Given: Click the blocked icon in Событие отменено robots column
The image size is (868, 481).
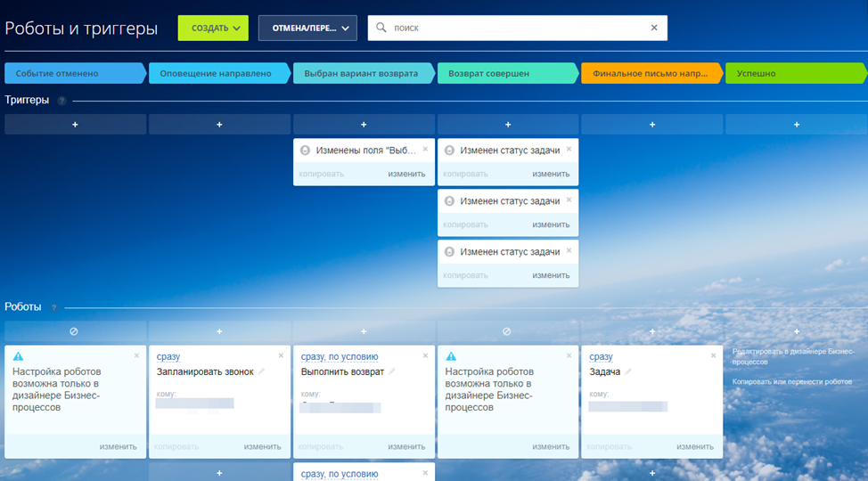Looking at the screenshot, I should (74, 331).
